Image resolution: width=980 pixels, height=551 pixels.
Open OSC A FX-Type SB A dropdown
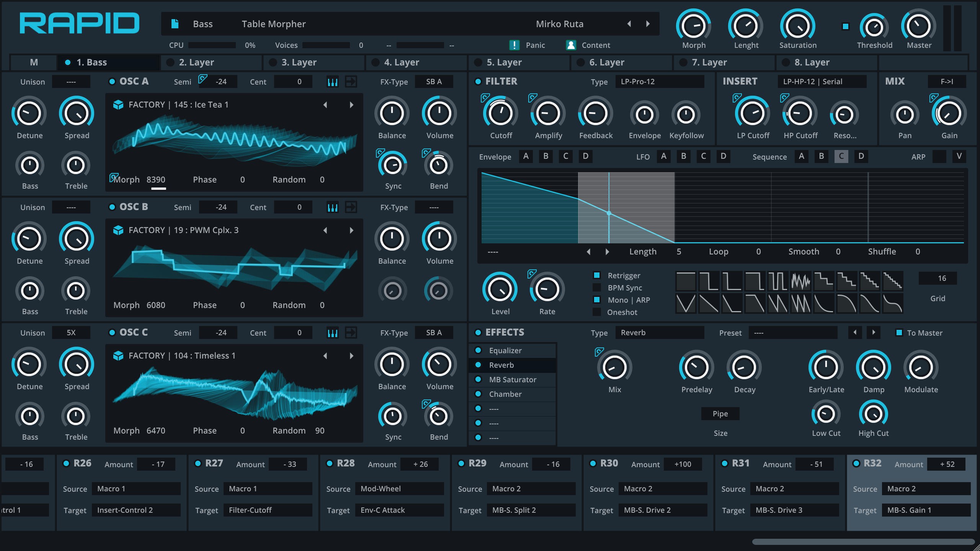pyautogui.click(x=434, y=82)
